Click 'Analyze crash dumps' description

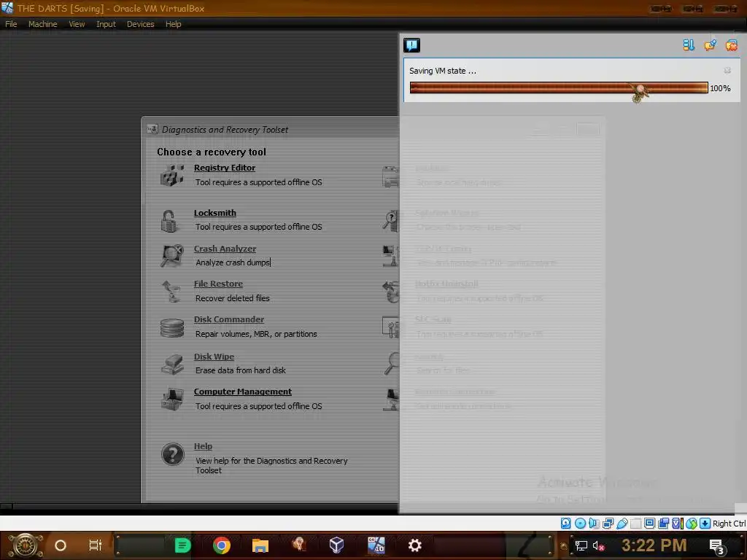[233, 262]
